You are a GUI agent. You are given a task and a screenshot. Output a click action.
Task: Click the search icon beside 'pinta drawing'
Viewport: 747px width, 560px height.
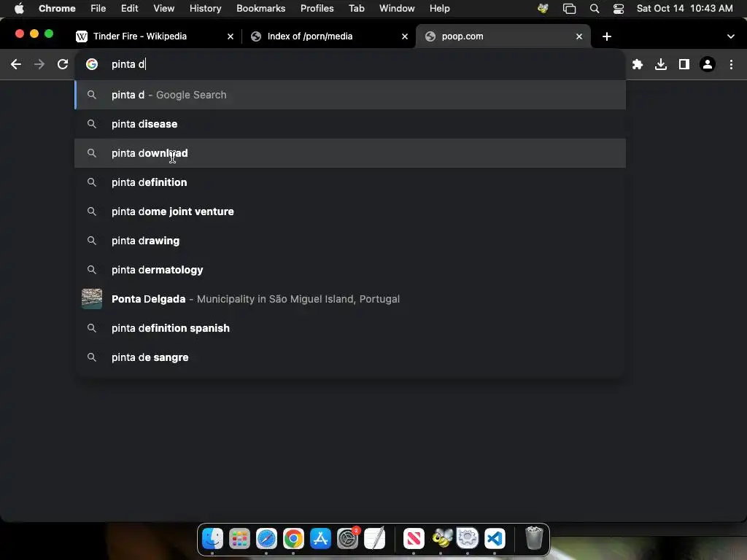tap(92, 241)
